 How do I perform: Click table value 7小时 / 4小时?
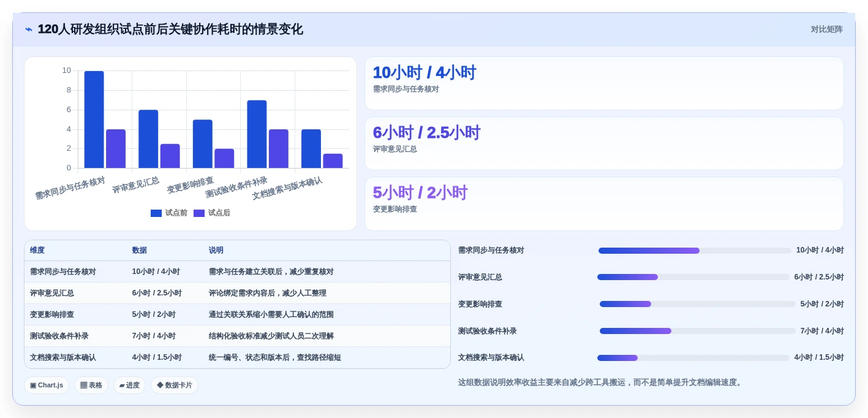(x=154, y=336)
